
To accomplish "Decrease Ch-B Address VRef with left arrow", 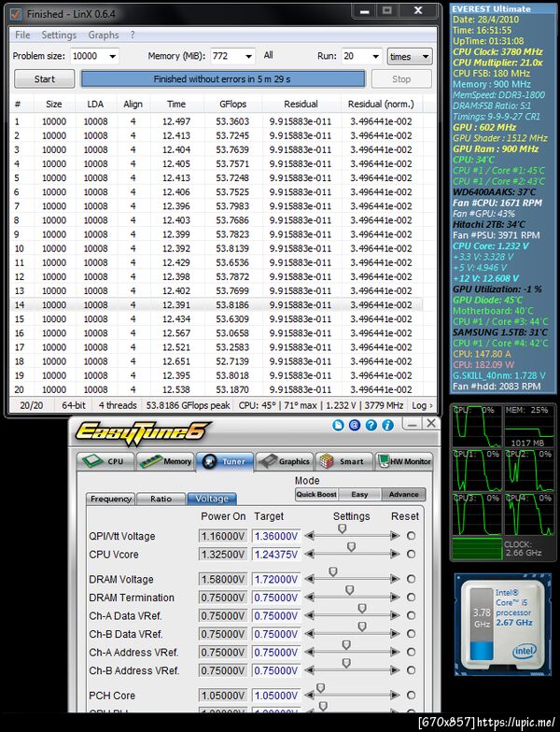I will tap(310, 670).
